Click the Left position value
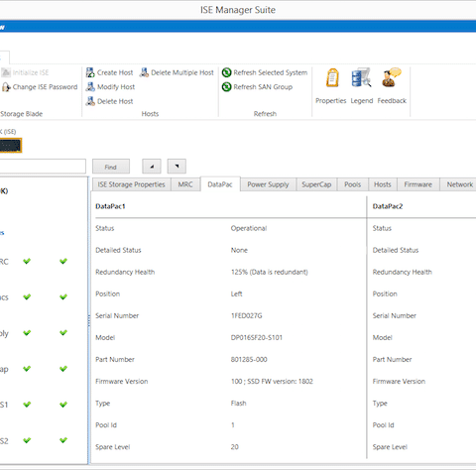Screen dimensions: 476x470 [237, 294]
